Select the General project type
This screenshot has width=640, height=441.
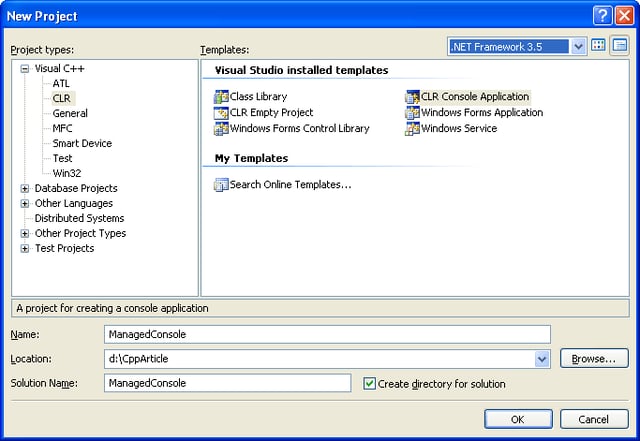click(70, 113)
